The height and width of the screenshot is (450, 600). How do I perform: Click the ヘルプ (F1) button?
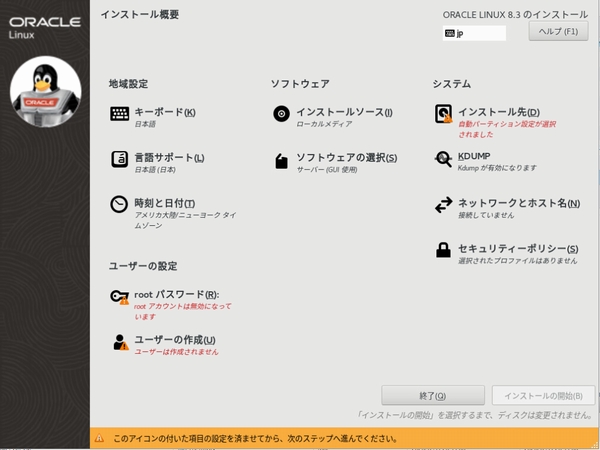[x=558, y=31]
